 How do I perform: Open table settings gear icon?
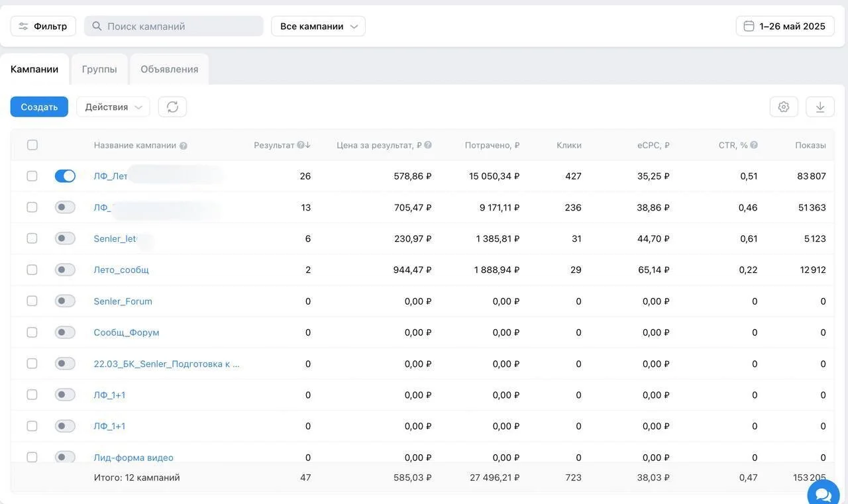[784, 107]
